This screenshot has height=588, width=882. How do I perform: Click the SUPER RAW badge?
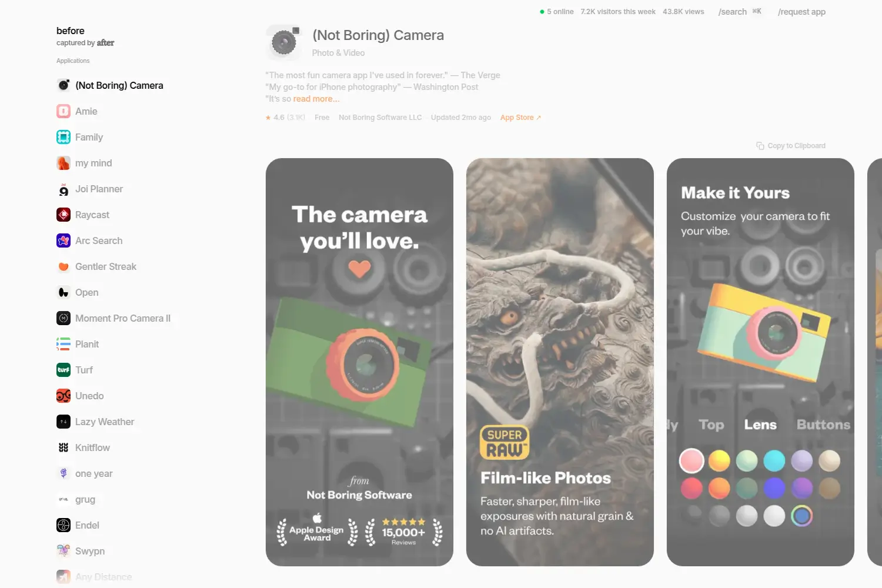(x=505, y=442)
